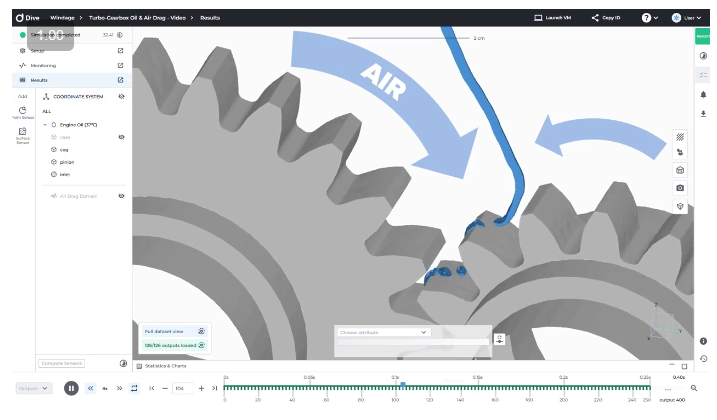Take a screenshot with camera icon
Viewport: 717px width, 420px height.
[x=680, y=188]
